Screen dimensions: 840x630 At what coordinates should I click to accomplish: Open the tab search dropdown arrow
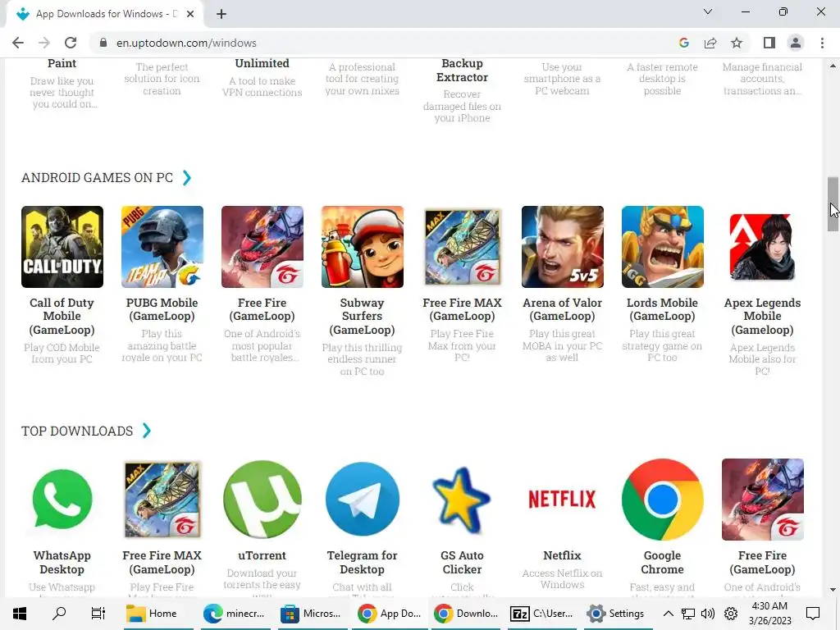coord(708,11)
